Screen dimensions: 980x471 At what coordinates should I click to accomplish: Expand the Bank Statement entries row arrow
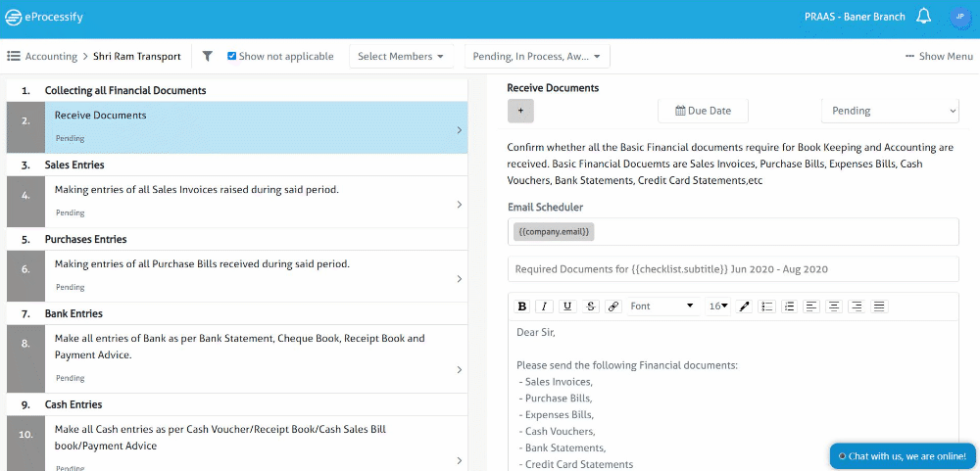pos(460,370)
